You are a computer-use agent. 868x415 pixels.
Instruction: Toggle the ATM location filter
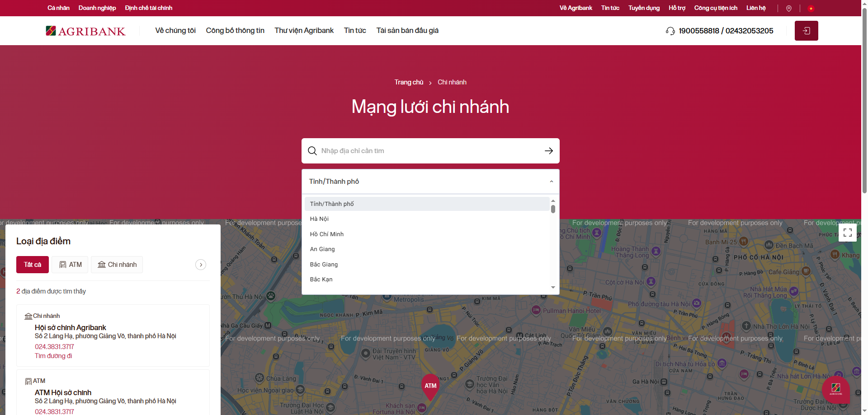click(70, 265)
